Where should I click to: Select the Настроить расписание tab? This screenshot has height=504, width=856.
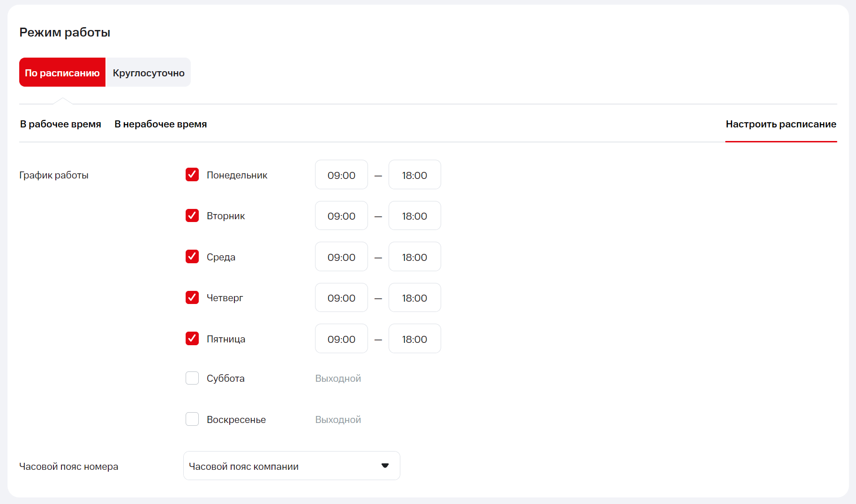click(781, 124)
